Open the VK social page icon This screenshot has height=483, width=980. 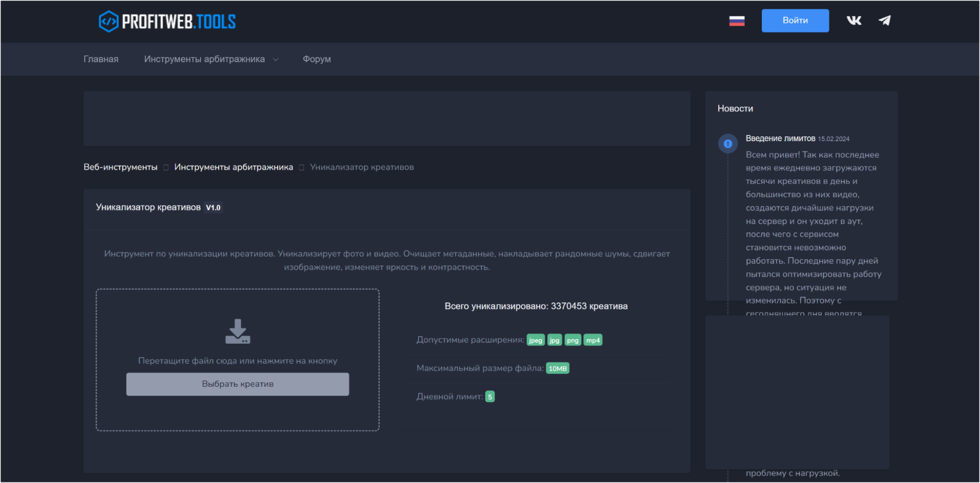[854, 21]
